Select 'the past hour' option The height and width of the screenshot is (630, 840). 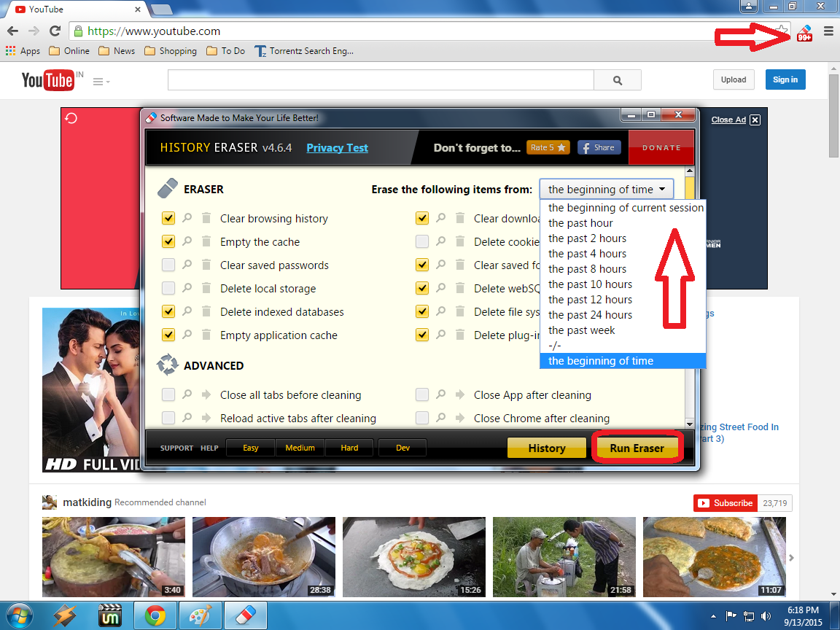click(x=623, y=223)
